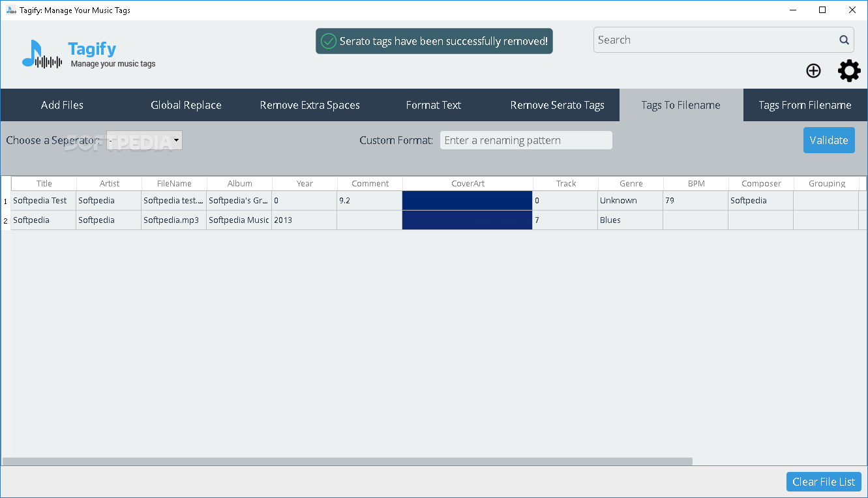Click the Composer cell in row 1
This screenshot has height=498, width=868.
[761, 201]
